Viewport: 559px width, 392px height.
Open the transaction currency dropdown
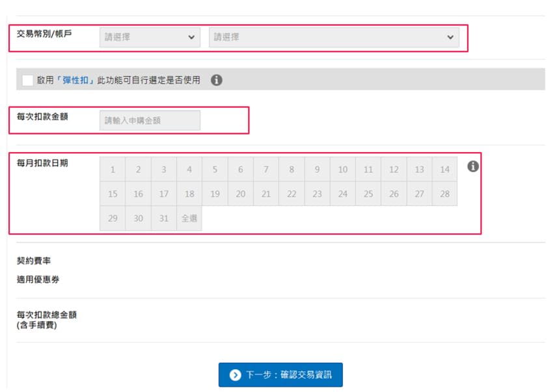click(150, 38)
